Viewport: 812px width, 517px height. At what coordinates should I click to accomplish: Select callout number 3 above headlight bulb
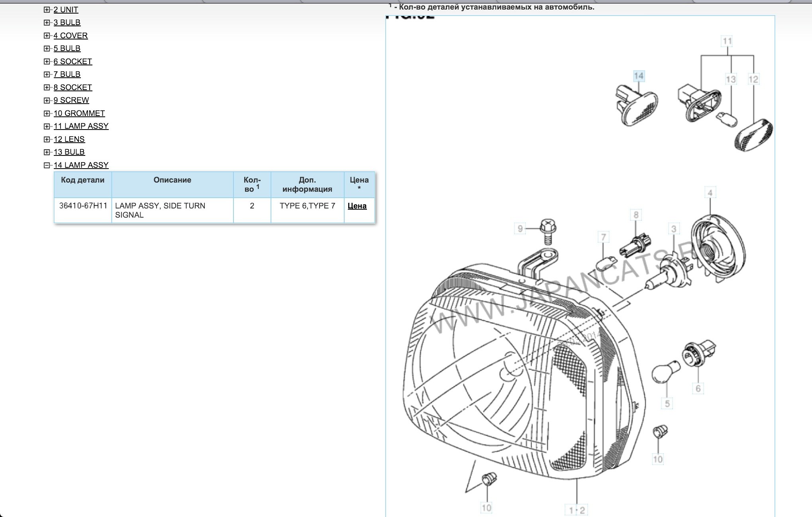click(673, 229)
